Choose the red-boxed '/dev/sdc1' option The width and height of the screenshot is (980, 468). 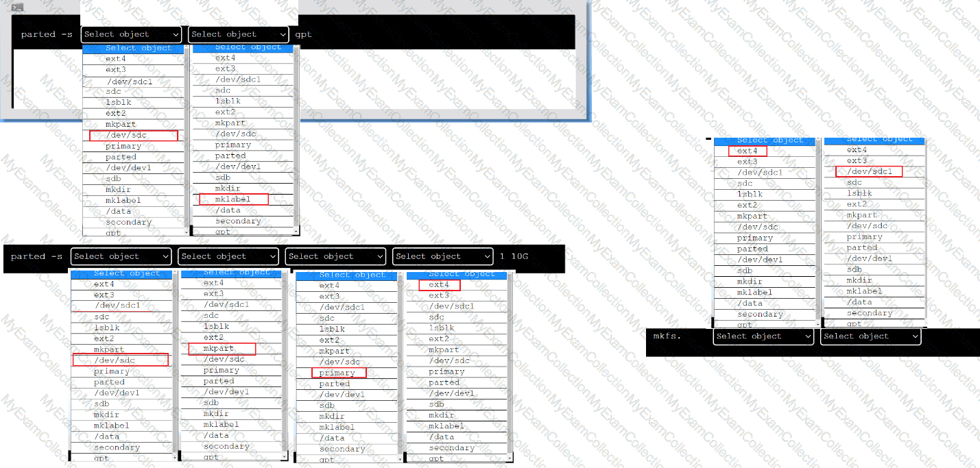869,171
